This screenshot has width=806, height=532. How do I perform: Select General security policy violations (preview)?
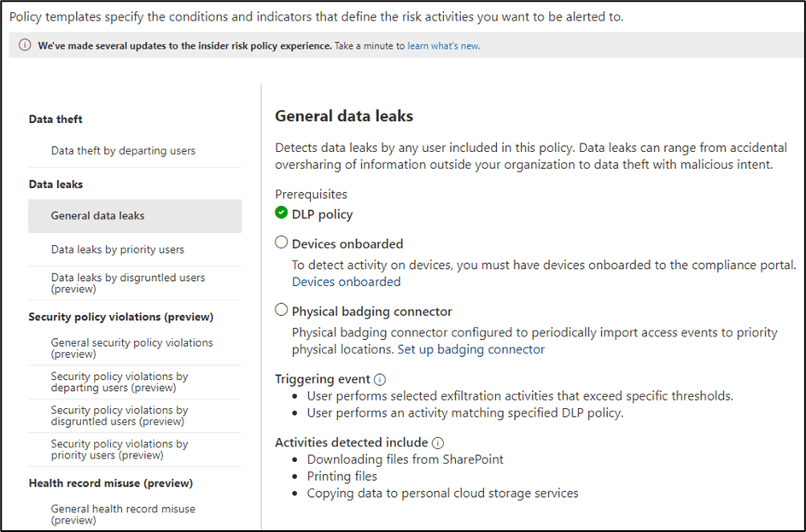click(x=131, y=348)
